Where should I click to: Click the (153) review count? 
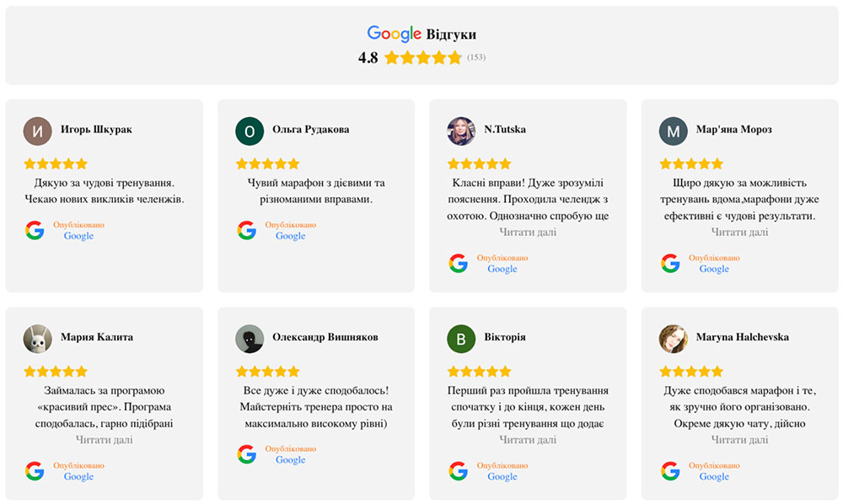coord(476,57)
